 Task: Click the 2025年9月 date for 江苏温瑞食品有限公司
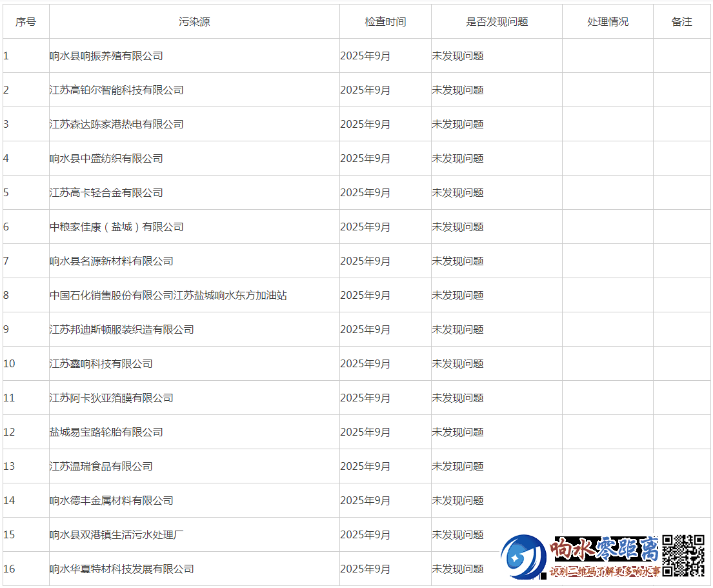click(x=365, y=467)
